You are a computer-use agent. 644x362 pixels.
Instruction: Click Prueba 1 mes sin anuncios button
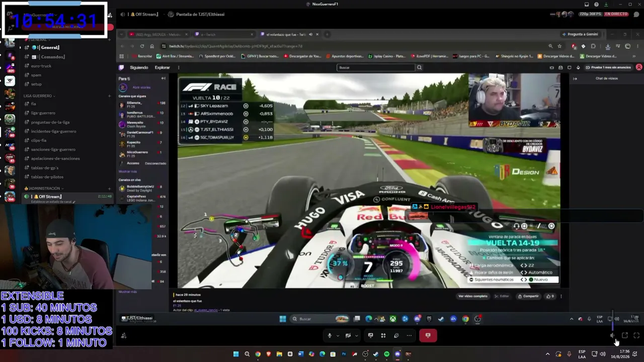608,67
